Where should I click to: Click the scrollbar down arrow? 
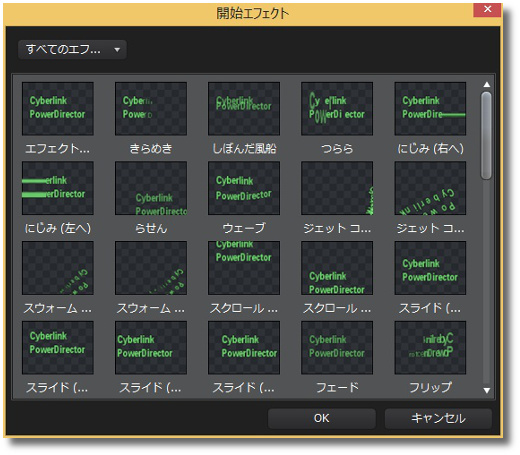click(487, 390)
